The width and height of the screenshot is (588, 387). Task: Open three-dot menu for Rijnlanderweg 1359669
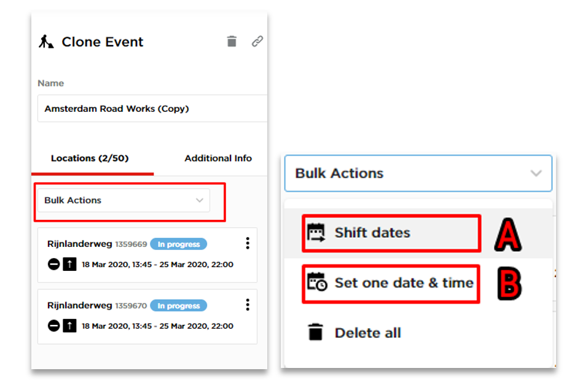tap(248, 243)
